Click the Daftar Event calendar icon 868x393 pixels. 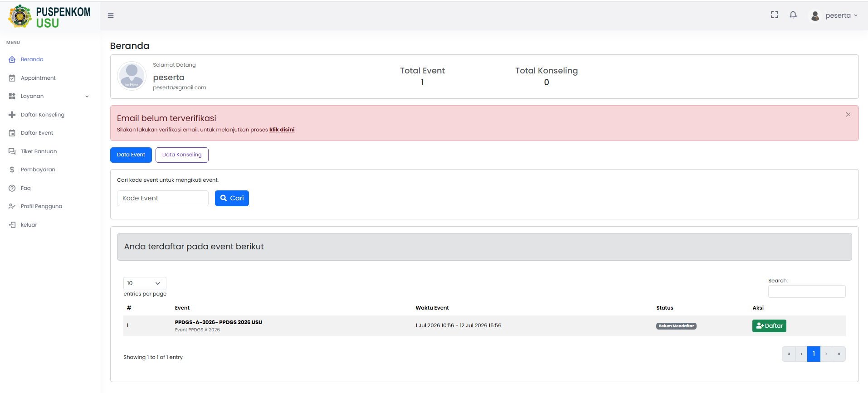[12, 133]
